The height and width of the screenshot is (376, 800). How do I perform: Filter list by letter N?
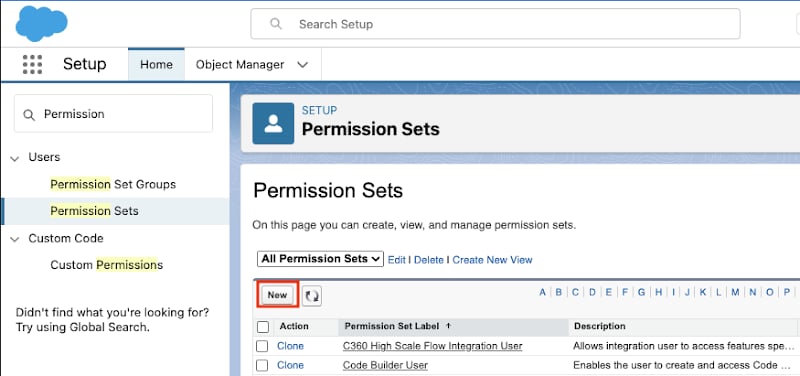click(x=753, y=292)
